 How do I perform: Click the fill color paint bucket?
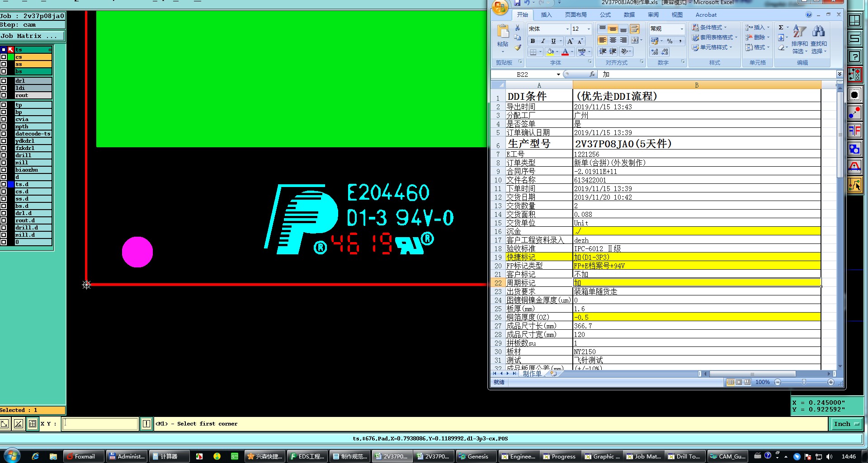click(x=550, y=52)
